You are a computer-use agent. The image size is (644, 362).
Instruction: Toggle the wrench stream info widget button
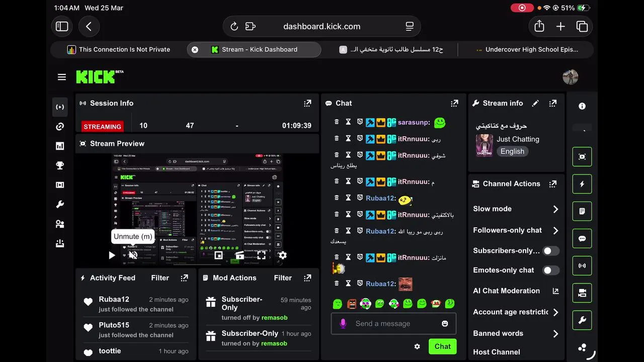(582, 320)
